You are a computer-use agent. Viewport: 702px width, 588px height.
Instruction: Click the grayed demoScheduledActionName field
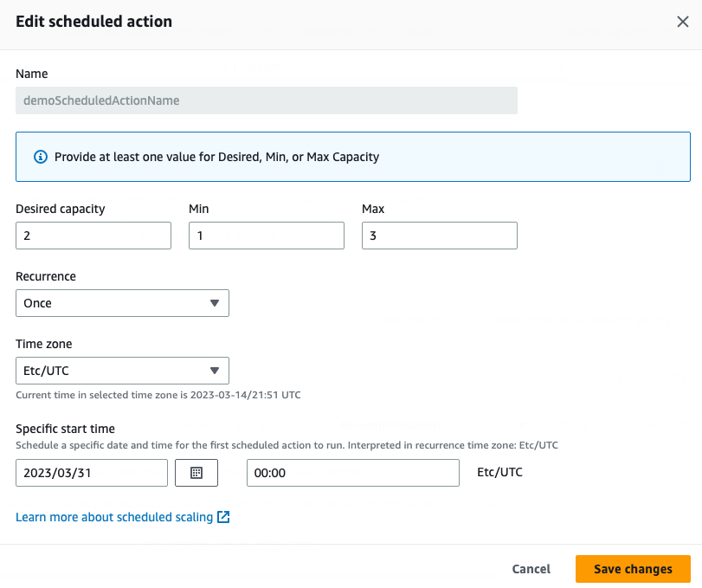[266, 100]
